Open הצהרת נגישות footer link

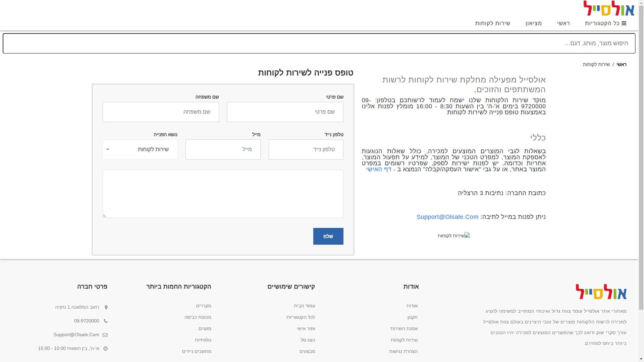[x=403, y=351]
